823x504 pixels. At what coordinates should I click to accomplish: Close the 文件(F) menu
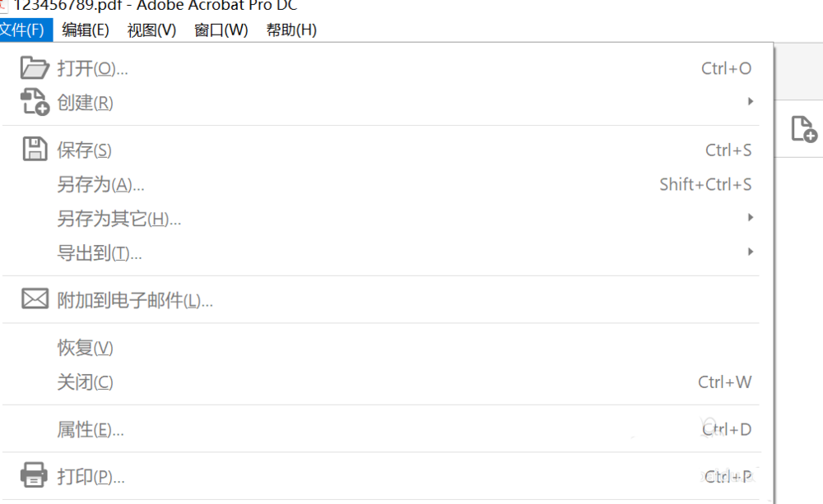pyautogui.click(x=26, y=30)
